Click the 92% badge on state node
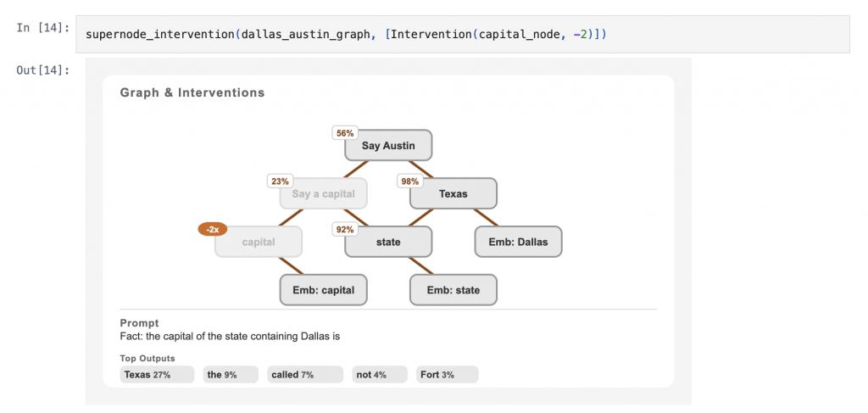Image resolution: width=868 pixels, height=413 pixels. pos(345,229)
